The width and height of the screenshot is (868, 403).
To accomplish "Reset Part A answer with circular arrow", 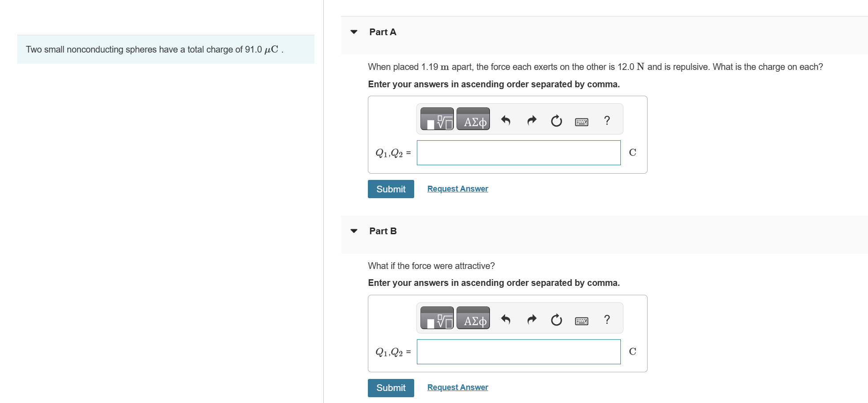I will point(556,121).
